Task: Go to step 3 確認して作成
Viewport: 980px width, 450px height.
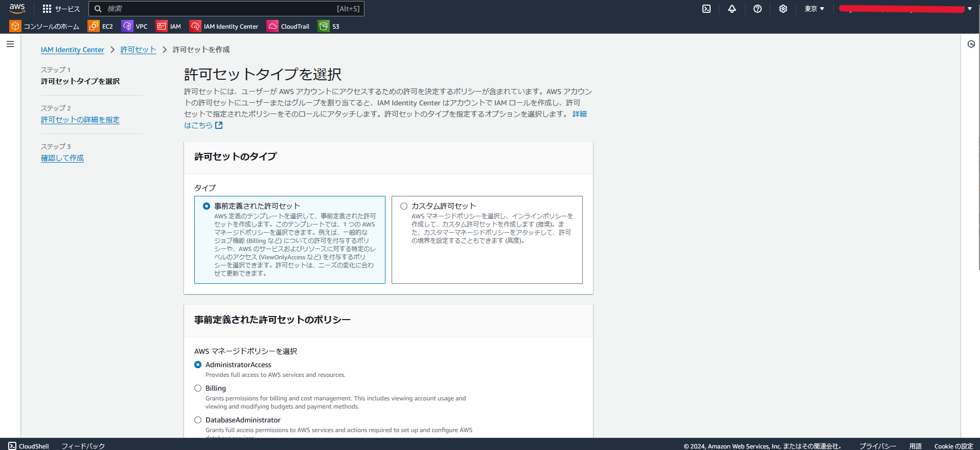Action: coord(62,158)
